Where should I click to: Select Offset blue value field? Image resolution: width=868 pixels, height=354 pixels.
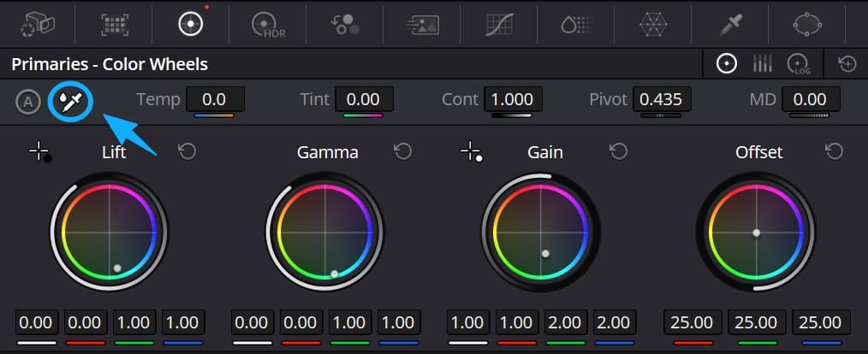pos(820,322)
